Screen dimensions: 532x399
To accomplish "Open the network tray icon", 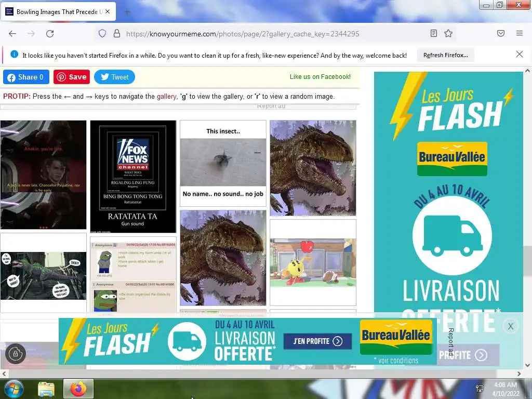I will [480, 389].
